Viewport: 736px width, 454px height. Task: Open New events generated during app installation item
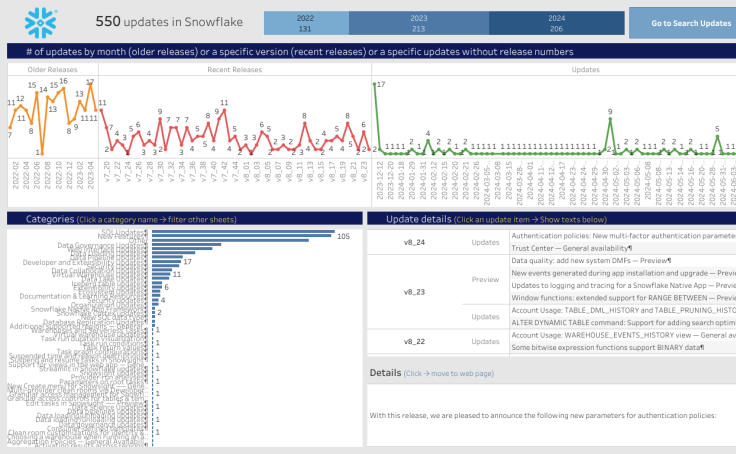click(623, 273)
